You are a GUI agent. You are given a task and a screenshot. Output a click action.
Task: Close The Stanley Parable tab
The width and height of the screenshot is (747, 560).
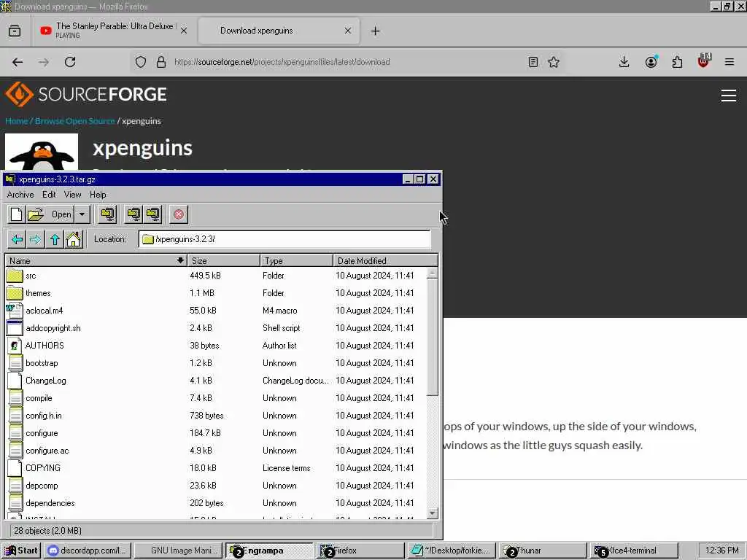183,31
